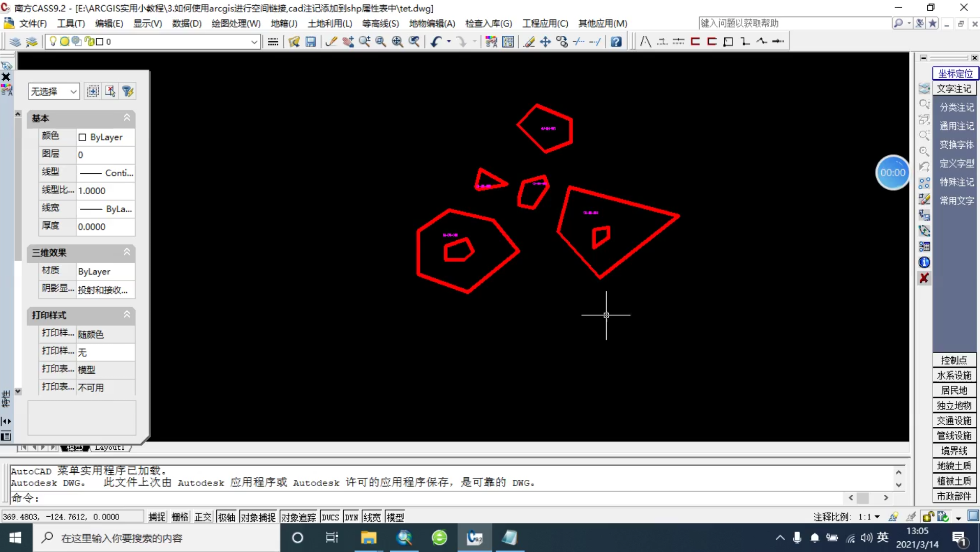980x552 pixels.
Task: Open File Explorer on the taskbar
Action: (x=368, y=538)
